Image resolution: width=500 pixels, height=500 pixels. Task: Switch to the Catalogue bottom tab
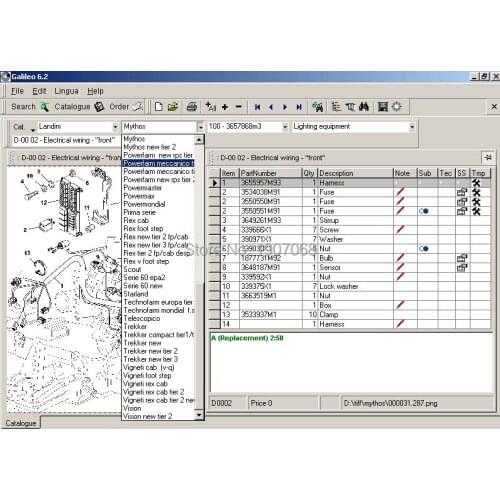(x=21, y=423)
